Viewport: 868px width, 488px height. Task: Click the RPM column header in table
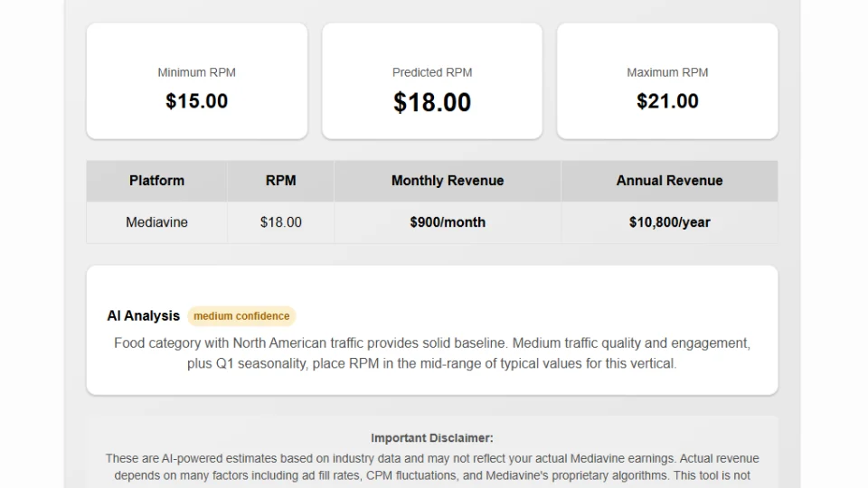click(280, 181)
